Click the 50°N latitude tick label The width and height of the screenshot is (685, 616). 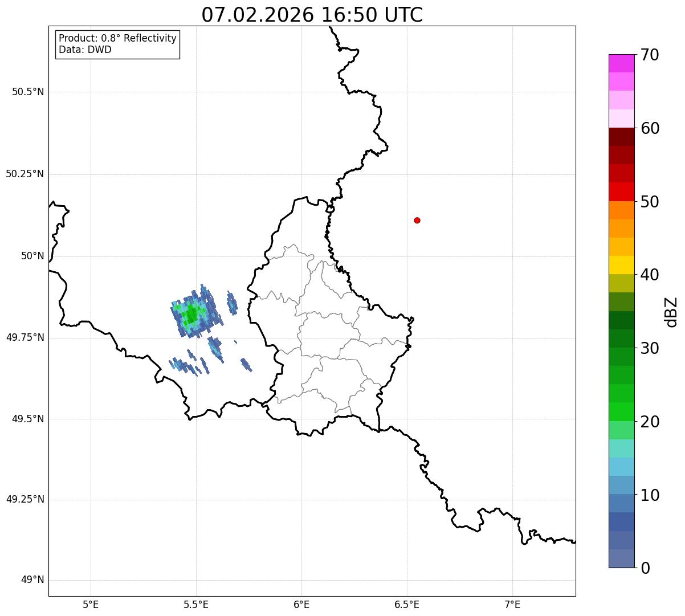(32, 256)
